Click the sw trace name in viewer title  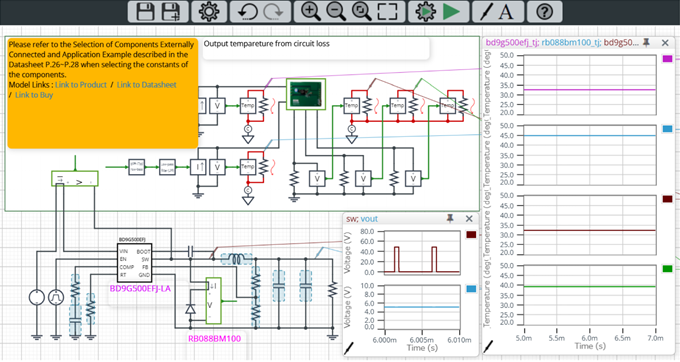[351, 219]
